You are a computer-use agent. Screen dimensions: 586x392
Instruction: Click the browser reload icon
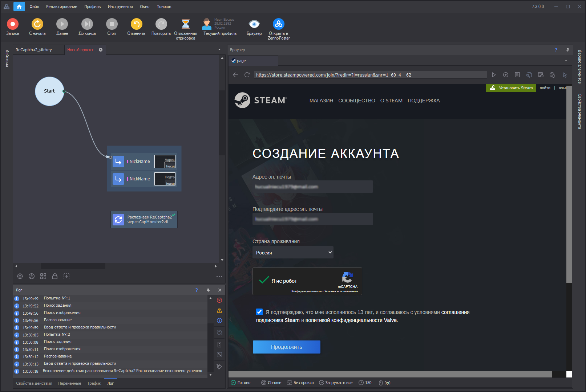click(x=247, y=75)
